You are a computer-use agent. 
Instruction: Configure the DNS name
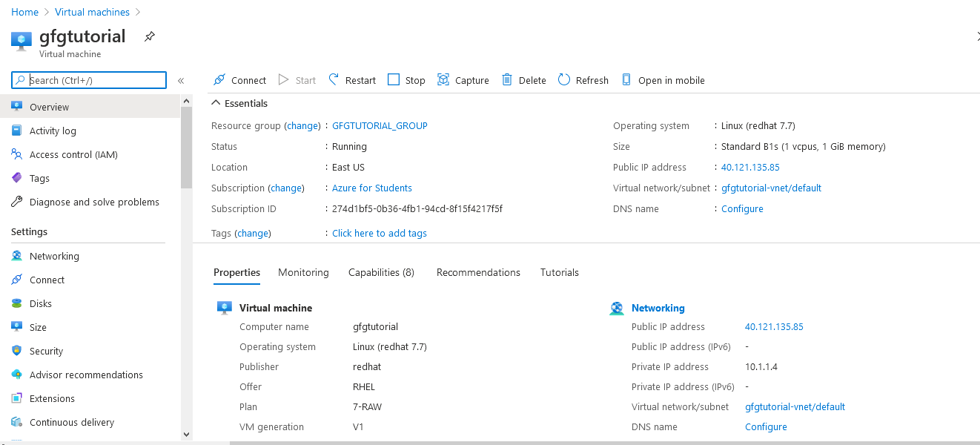[x=742, y=208]
